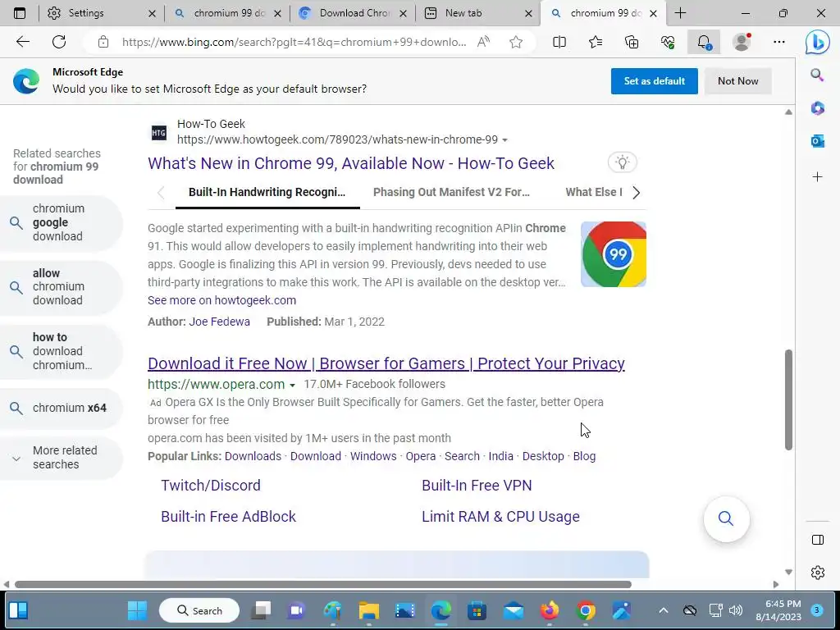Viewport: 840px width, 630px height.
Task: Show next tabs with right chevron
Action: click(x=636, y=192)
